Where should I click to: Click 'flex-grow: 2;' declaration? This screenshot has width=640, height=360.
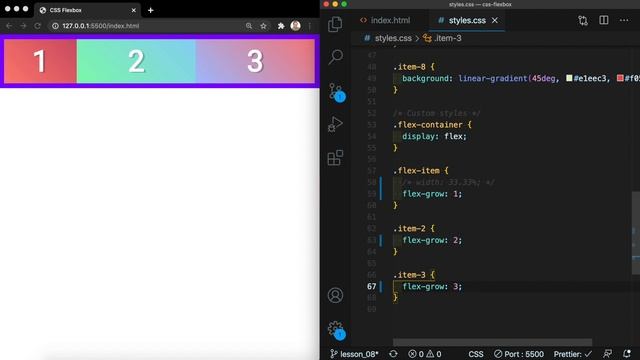coord(432,240)
